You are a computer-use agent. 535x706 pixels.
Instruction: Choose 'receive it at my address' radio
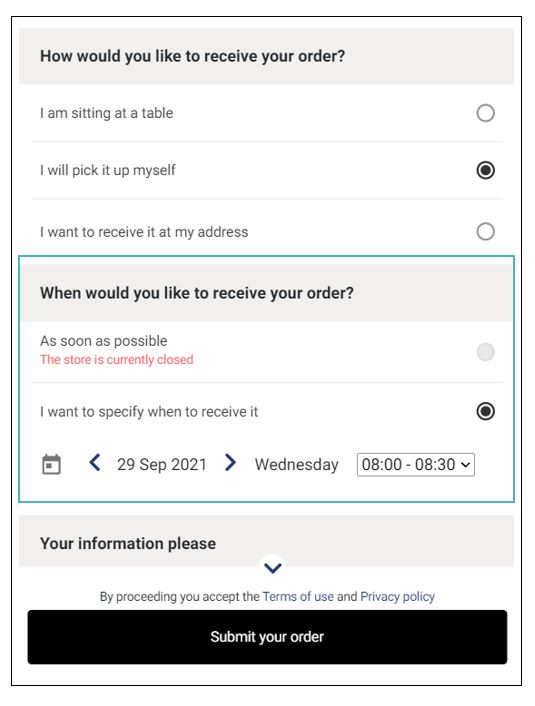point(485,231)
